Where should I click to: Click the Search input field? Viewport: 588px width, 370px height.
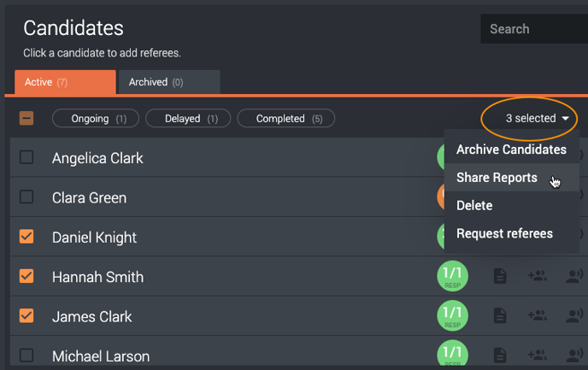[534, 29]
